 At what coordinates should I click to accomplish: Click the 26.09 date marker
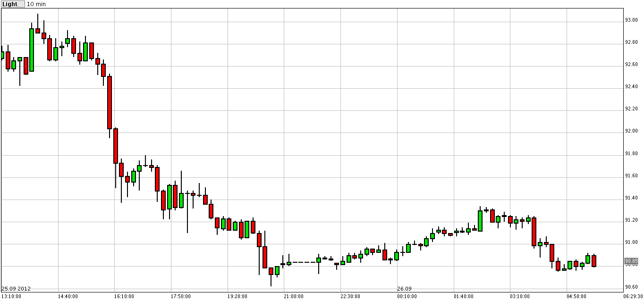point(404,289)
